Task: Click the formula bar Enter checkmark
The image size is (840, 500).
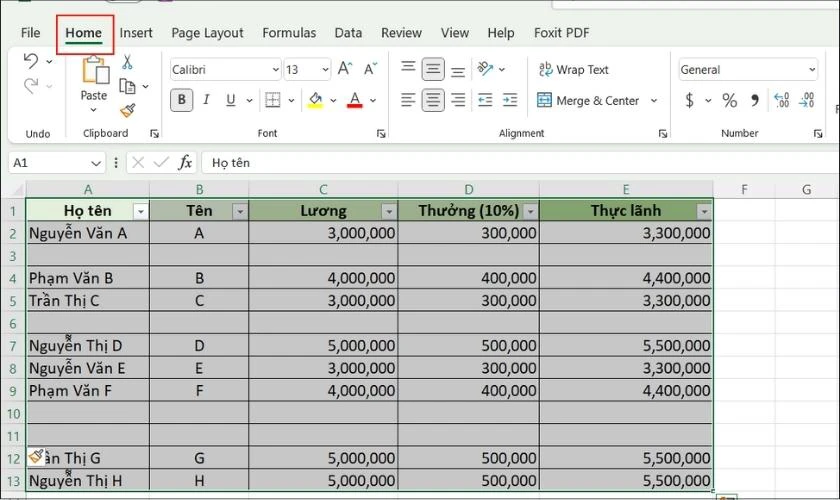Action: [x=161, y=162]
